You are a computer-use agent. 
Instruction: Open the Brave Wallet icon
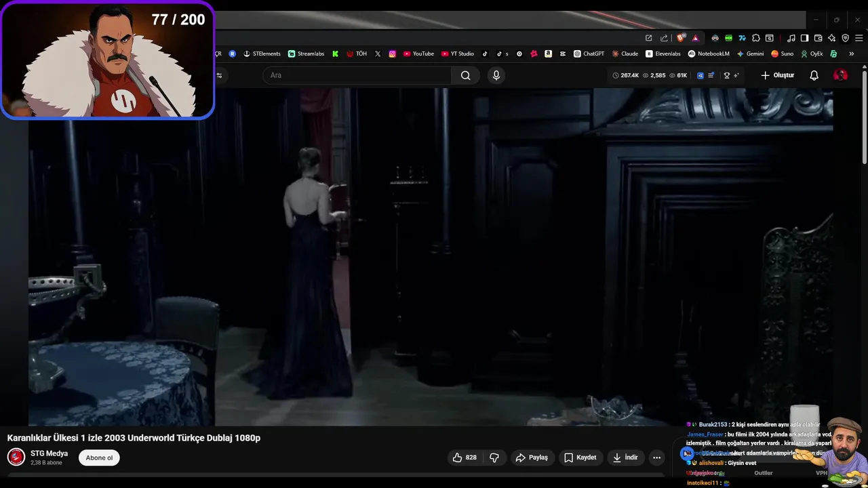click(818, 38)
